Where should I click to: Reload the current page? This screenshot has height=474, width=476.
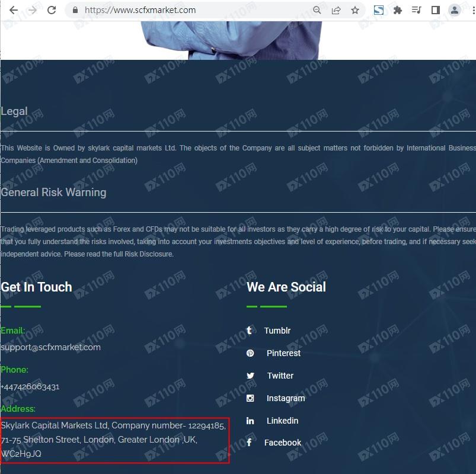[x=52, y=10]
